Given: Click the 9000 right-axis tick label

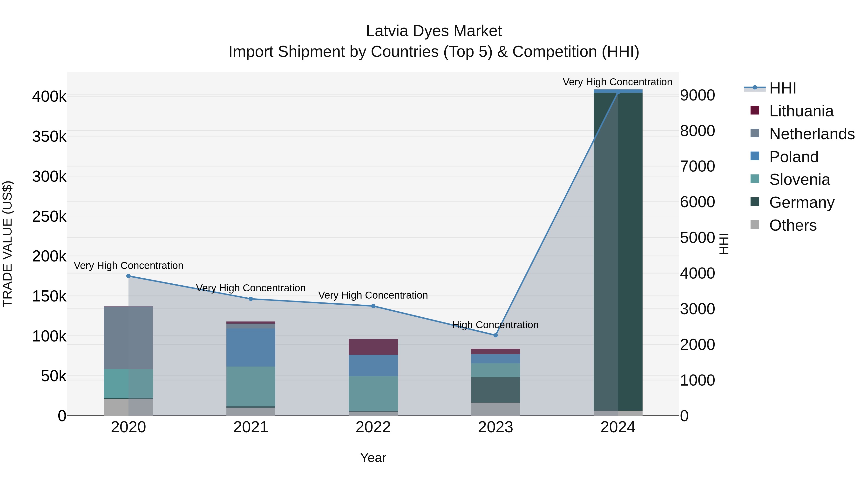Looking at the screenshot, I should [698, 95].
